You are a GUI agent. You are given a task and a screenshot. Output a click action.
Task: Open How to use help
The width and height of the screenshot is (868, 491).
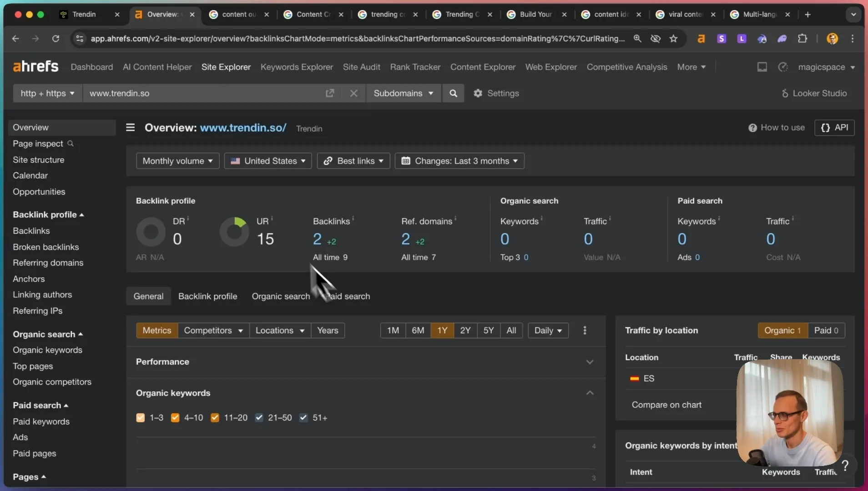(777, 128)
